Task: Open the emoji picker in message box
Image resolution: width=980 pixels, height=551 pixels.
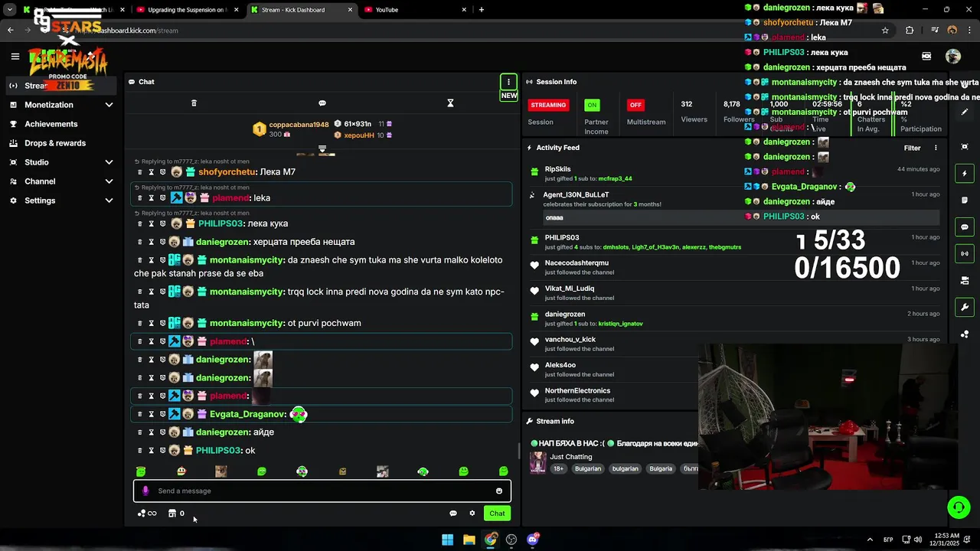Action: click(x=499, y=491)
